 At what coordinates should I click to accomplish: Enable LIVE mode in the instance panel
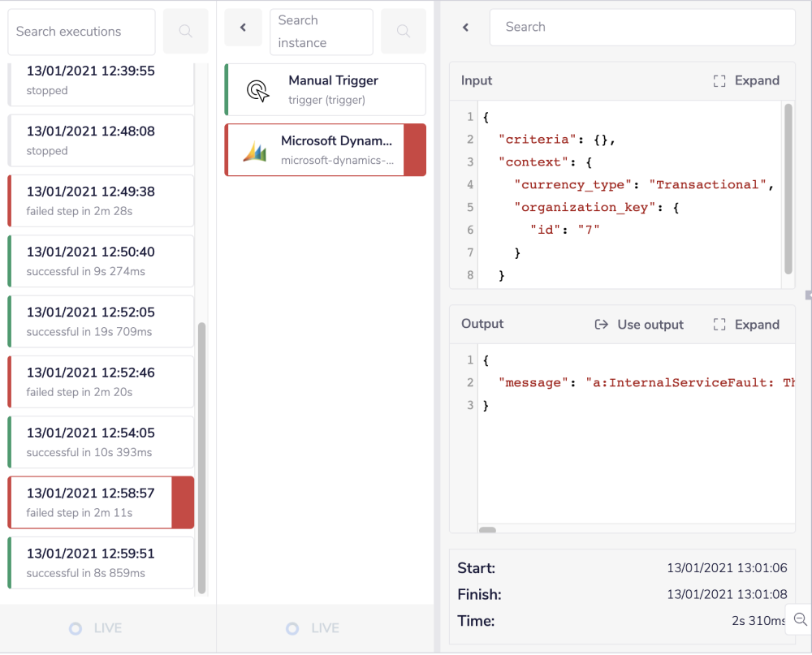(312, 627)
